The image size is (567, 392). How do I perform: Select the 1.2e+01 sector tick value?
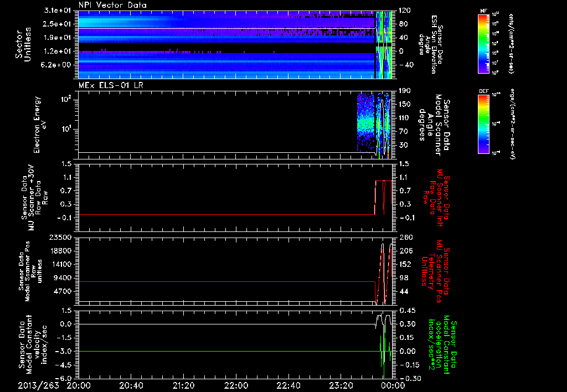[57, 51]
